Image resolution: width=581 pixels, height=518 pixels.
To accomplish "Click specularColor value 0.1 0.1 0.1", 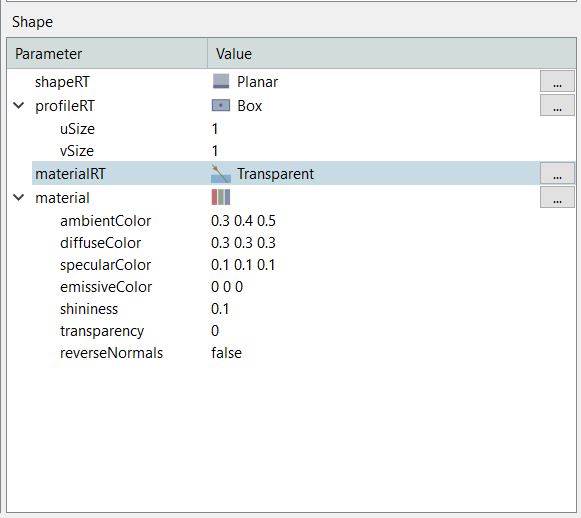I will [x=243, y=265].
